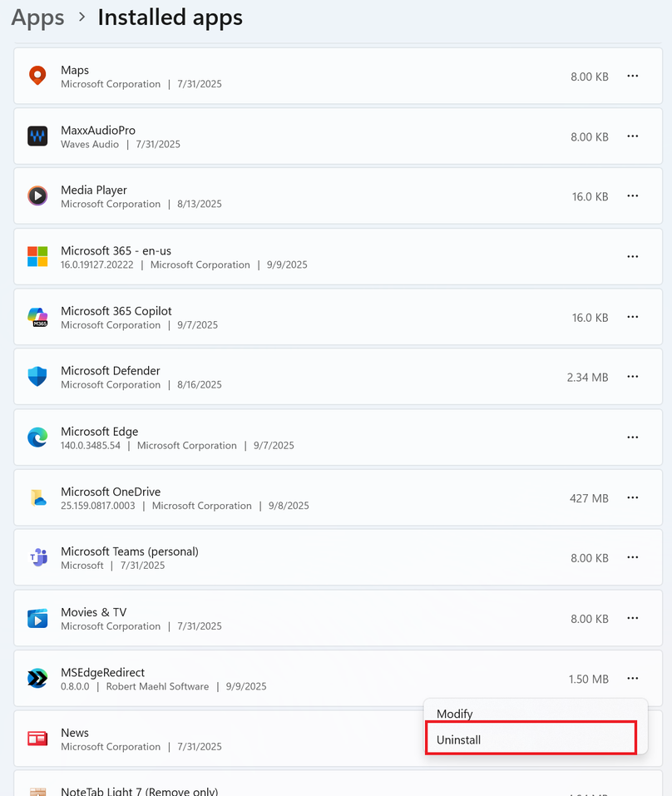Open more options for Maps
The height and width of the screenshot is (796, 672).
pyautogui.click(x=632, y=77)
